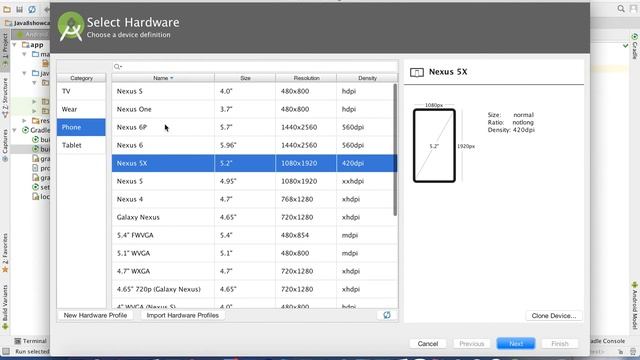Click the Density column header
The width and height of the screenshot is (640, 360).
tap(367, 78)
